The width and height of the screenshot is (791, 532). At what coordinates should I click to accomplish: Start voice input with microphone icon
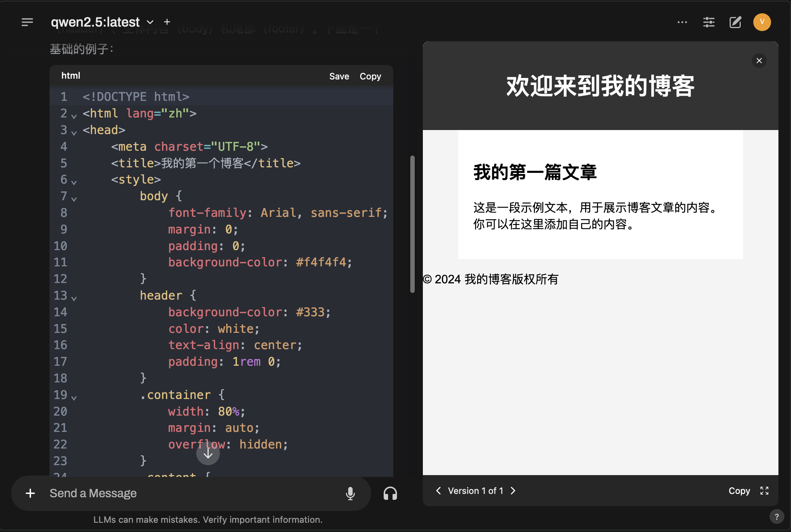pos(350,493)
